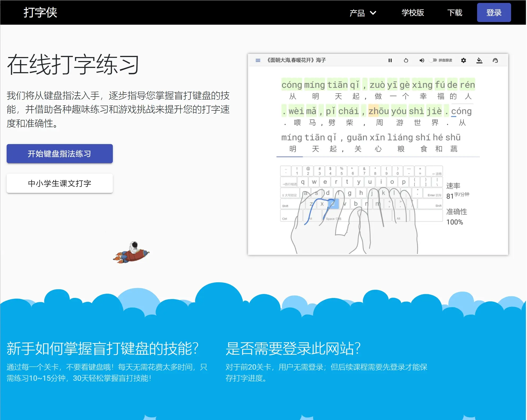
Task: Click the restart/reload icon
Action: (406, 60)
